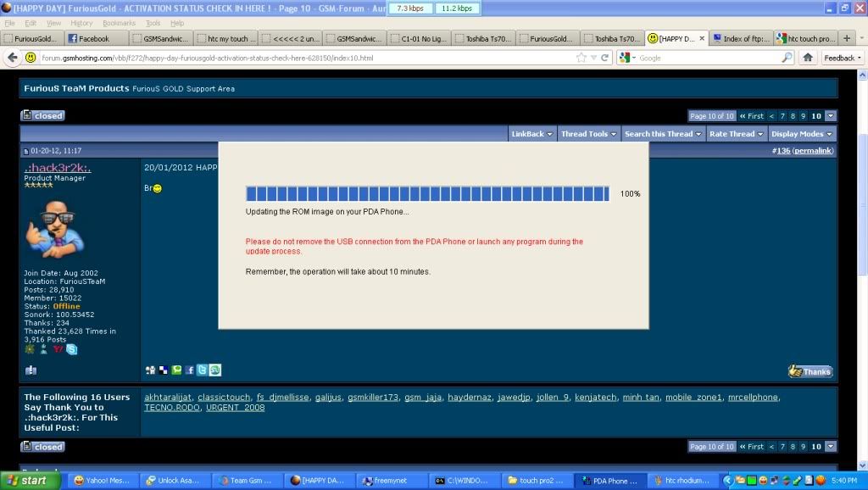
Task: Click the URL address field
Action: tap(307, 58)
